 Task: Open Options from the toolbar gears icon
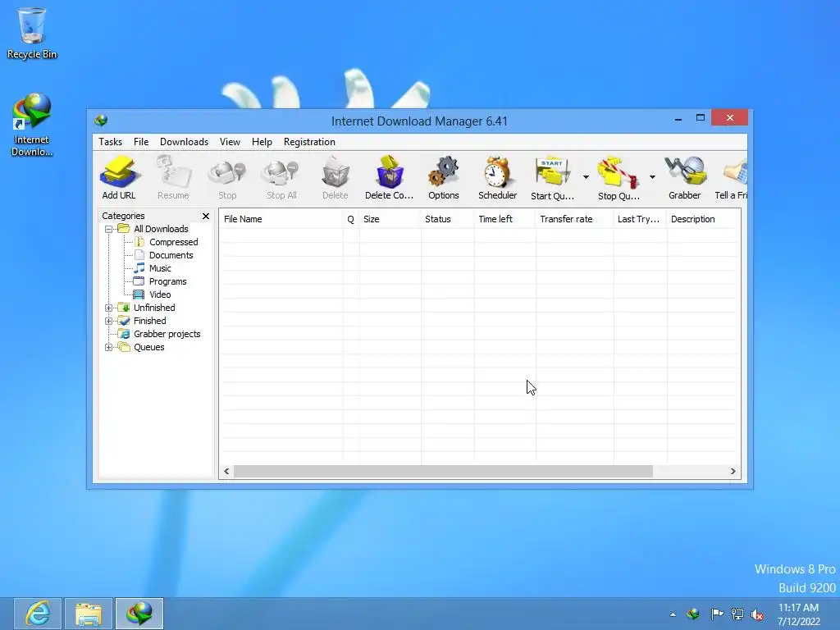[x=444, y=178]
